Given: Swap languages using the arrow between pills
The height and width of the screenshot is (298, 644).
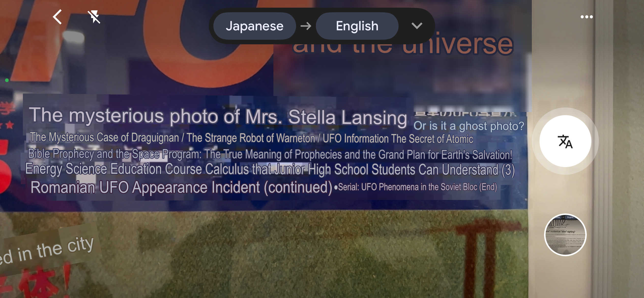Looking at the screenshot, I should click(x=306, y=26).
